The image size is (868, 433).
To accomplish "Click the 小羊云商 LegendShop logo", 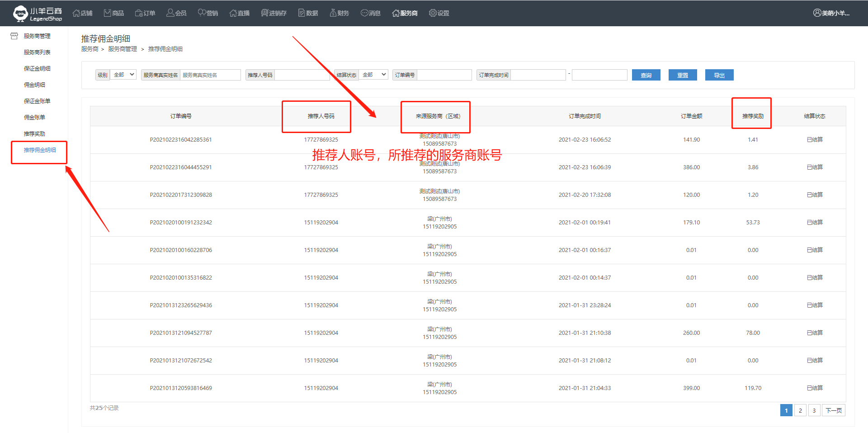I will tap(38, 14).
